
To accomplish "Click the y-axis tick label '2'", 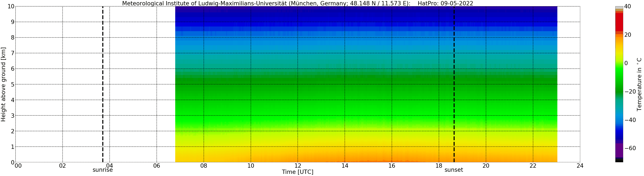I will point(12,131).
